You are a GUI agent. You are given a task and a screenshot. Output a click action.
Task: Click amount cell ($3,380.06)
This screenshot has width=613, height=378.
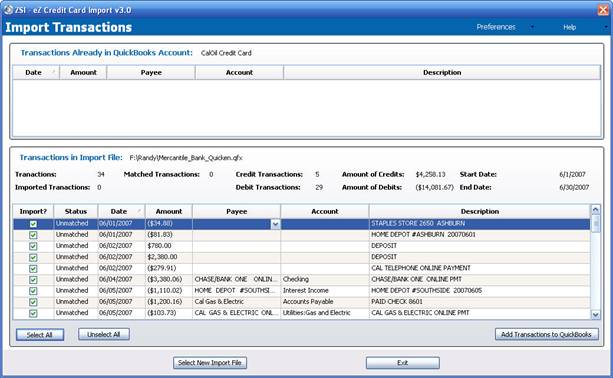[x=168, y=279]
